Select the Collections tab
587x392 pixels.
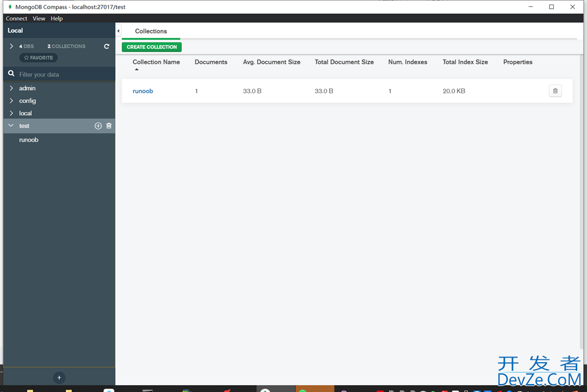click(x=151, y=31)
